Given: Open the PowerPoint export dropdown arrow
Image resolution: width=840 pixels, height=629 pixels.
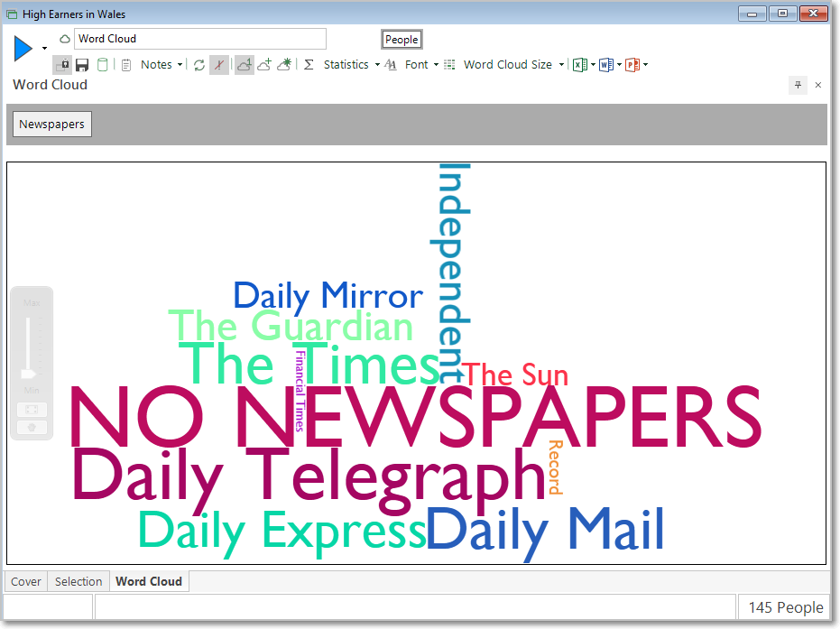Looking at the screenshot, I should coord(645,65).
